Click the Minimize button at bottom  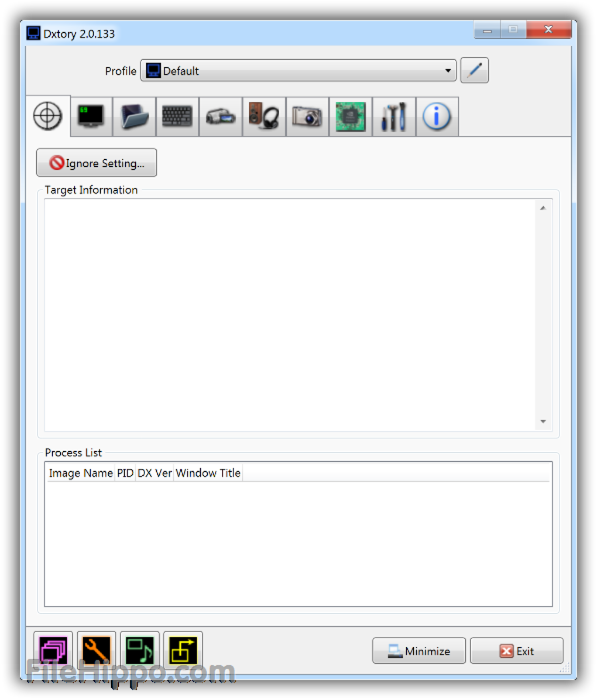click(x=419, y=651)
